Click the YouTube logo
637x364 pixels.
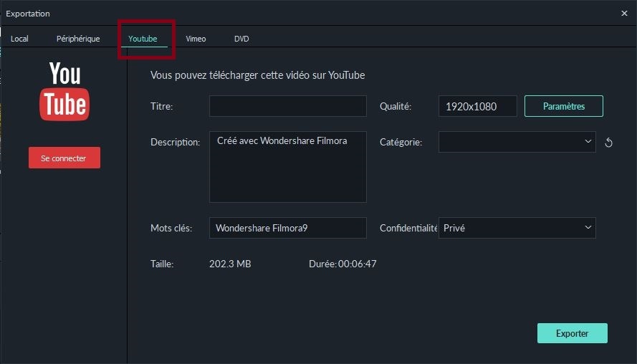point(64,91)
